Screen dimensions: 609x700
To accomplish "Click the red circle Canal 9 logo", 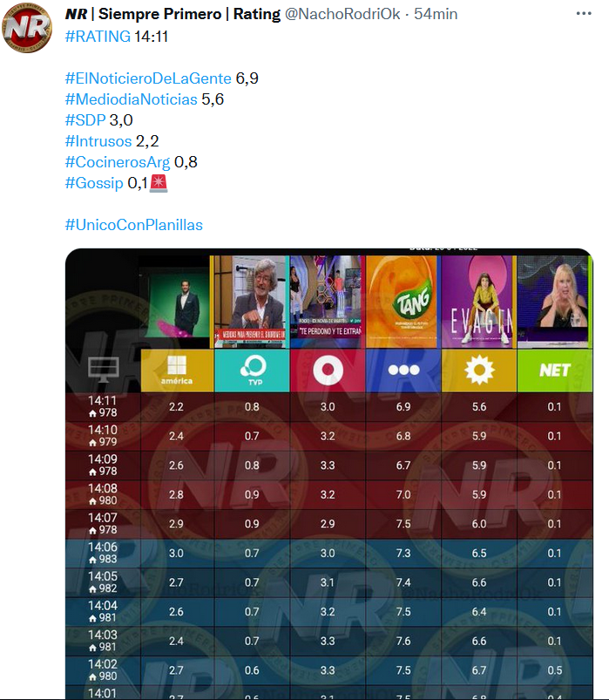I will 328,370.
